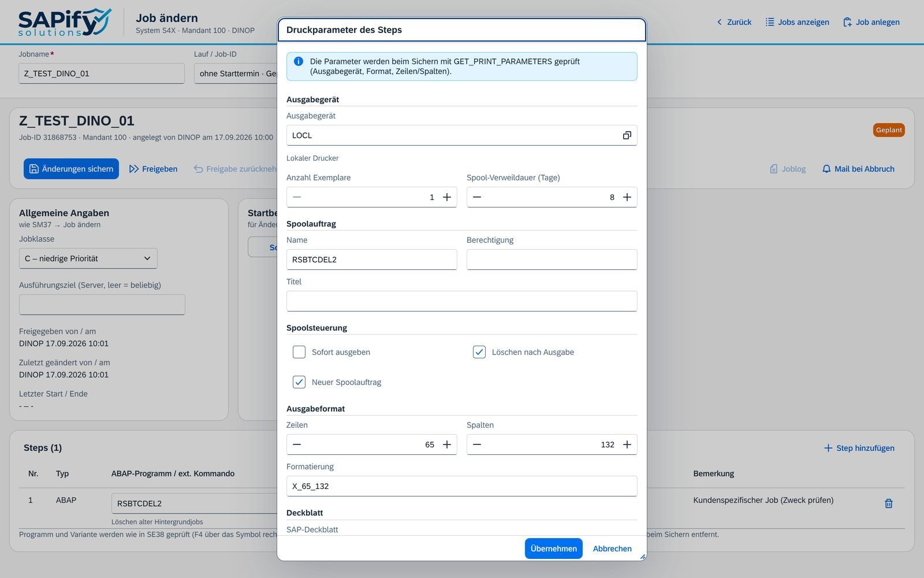Open the Joblog

coord(788,169)
